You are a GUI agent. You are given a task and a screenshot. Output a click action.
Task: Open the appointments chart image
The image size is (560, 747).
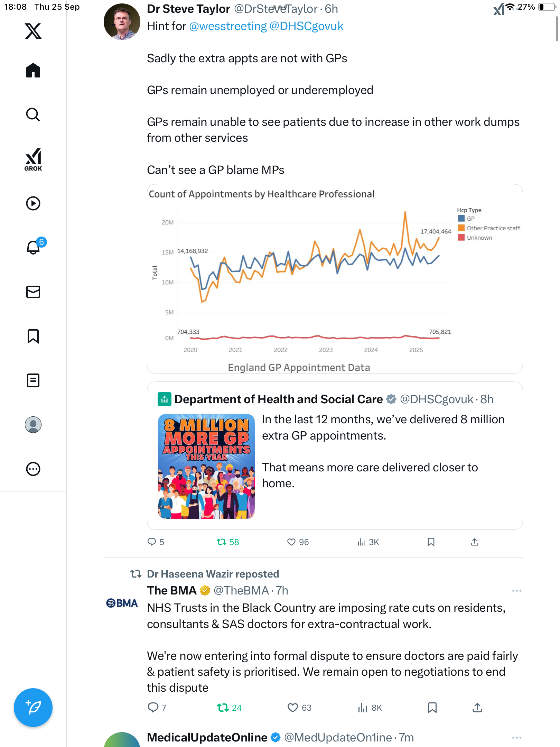335,279
